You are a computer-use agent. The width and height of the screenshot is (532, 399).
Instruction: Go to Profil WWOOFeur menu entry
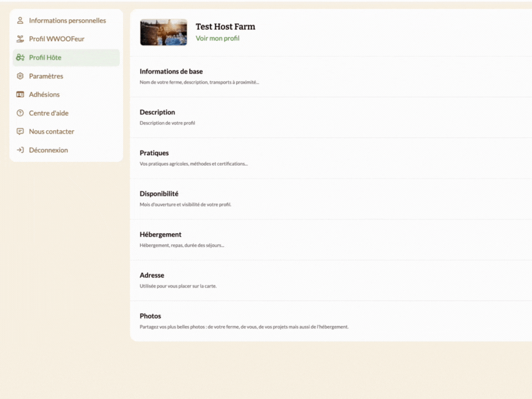tap(66, 39)
